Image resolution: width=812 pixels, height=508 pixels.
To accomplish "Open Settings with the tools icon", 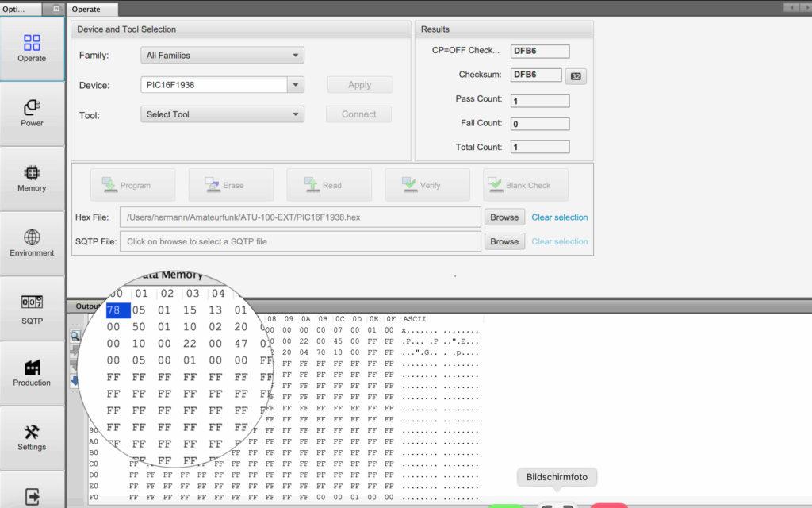I will click(32, 437).
